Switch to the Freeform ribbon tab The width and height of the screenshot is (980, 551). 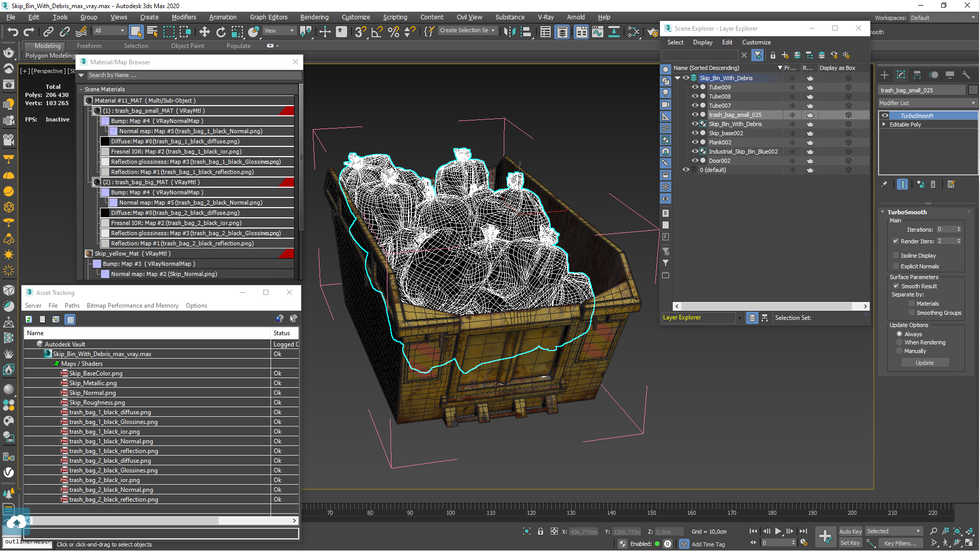coord(89,46)
